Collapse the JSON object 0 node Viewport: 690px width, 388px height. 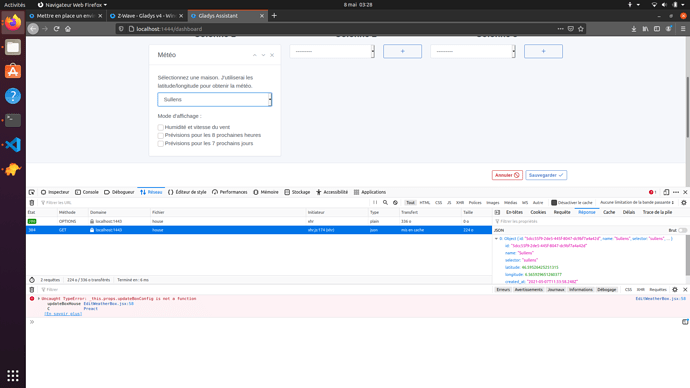[496, 238]
